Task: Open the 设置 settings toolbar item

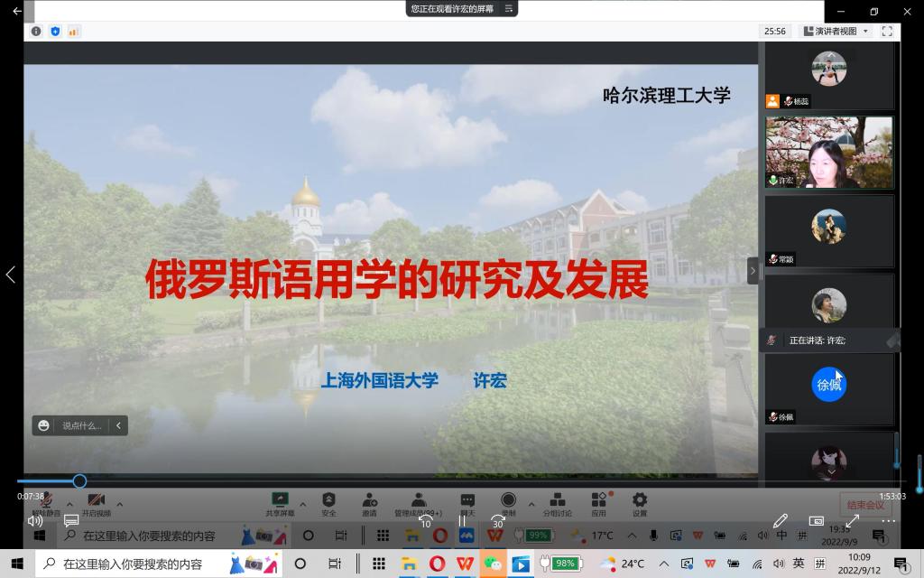Action: pos(640,504)
